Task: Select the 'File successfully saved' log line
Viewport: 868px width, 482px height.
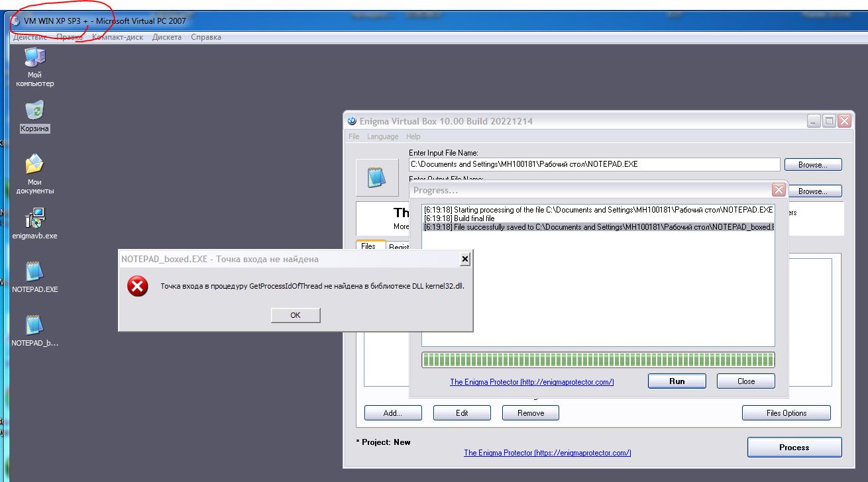Action: point(598,227)
